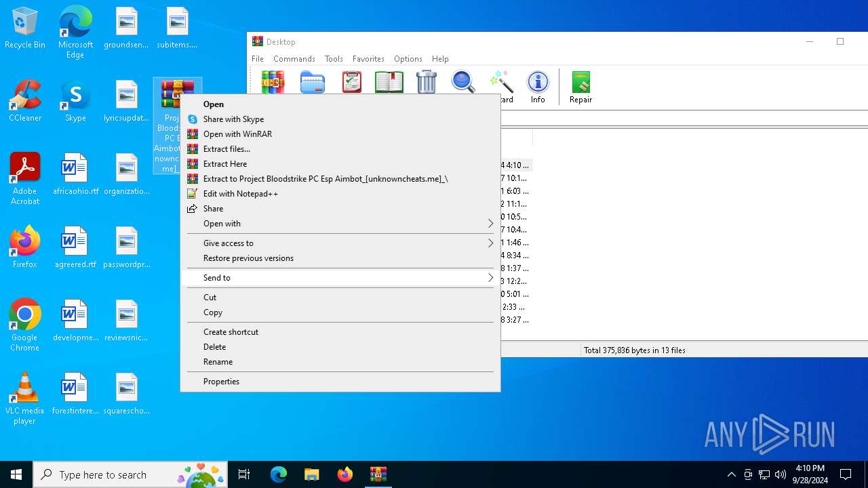Choose Restore previous versions
The width and height of the screenshot is (868, 488).
click(340, 258)
